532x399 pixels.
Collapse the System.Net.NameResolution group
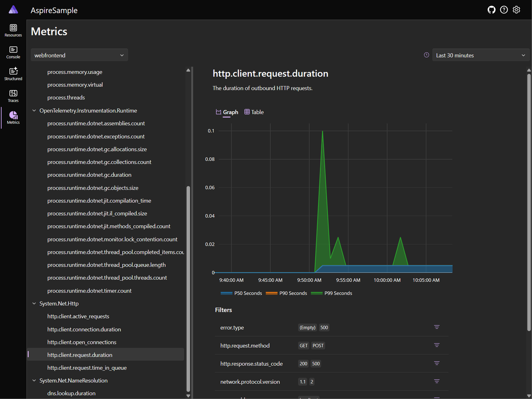(34, 380)
